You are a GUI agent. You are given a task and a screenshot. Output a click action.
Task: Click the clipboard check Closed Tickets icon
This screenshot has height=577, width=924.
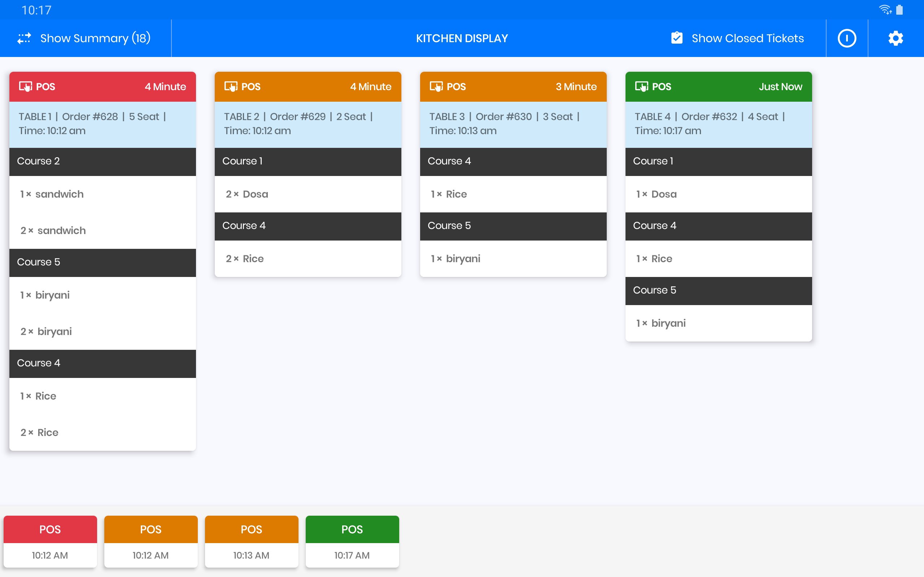[x=677, y=38]
